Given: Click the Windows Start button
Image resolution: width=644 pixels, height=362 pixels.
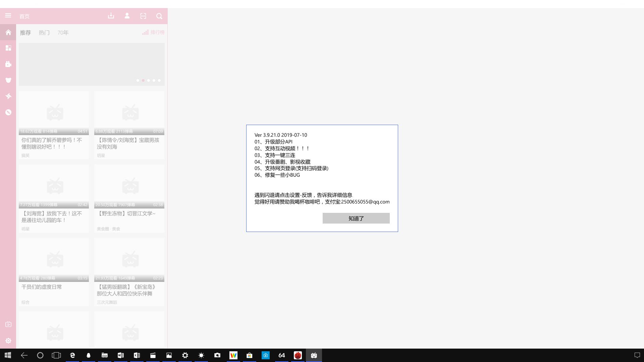Looking at the screenshot, I should coord(8,355).
